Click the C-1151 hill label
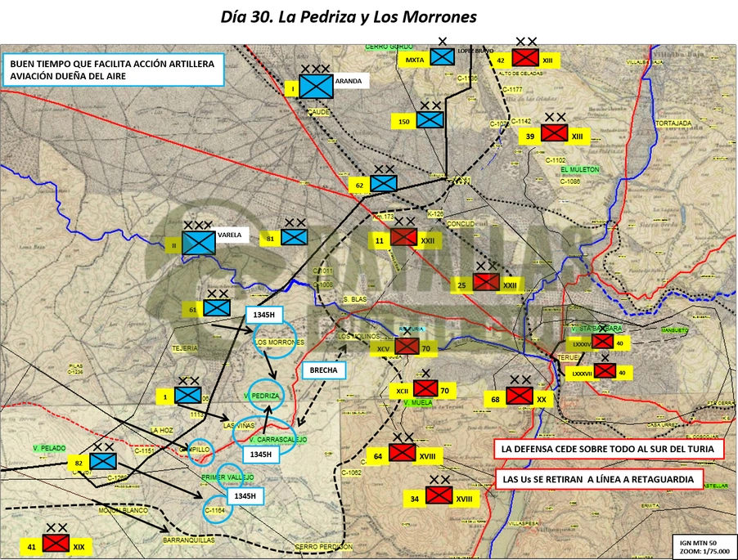 [x=144, y=451]
